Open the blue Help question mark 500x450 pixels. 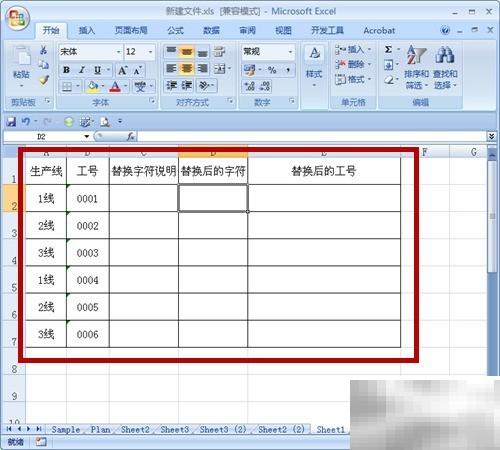tap(445, 30)
